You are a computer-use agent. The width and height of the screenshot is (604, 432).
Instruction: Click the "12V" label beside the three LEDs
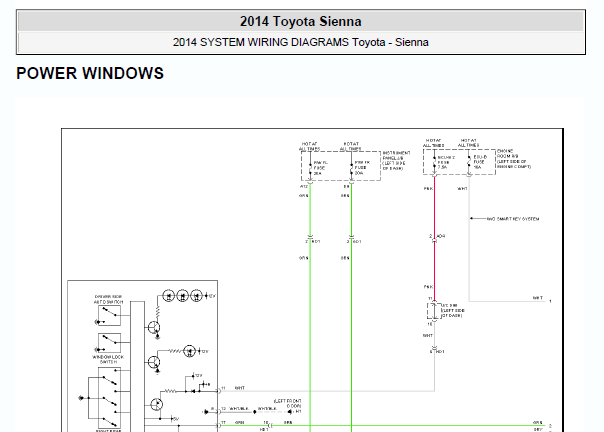(211, 296)
